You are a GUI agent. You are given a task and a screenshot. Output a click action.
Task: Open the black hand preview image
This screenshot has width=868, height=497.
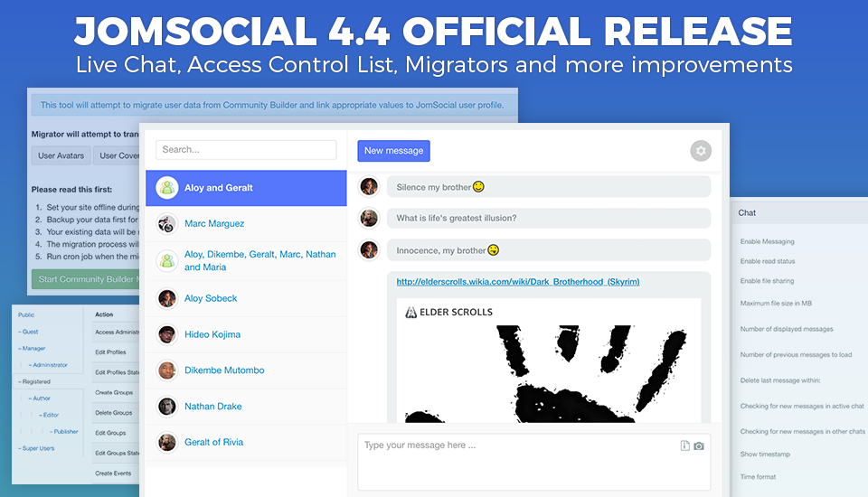(548, 373)
